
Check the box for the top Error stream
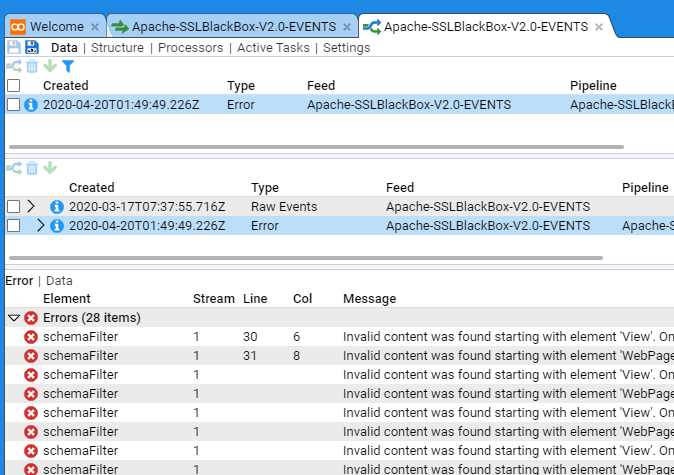point(14,104)
